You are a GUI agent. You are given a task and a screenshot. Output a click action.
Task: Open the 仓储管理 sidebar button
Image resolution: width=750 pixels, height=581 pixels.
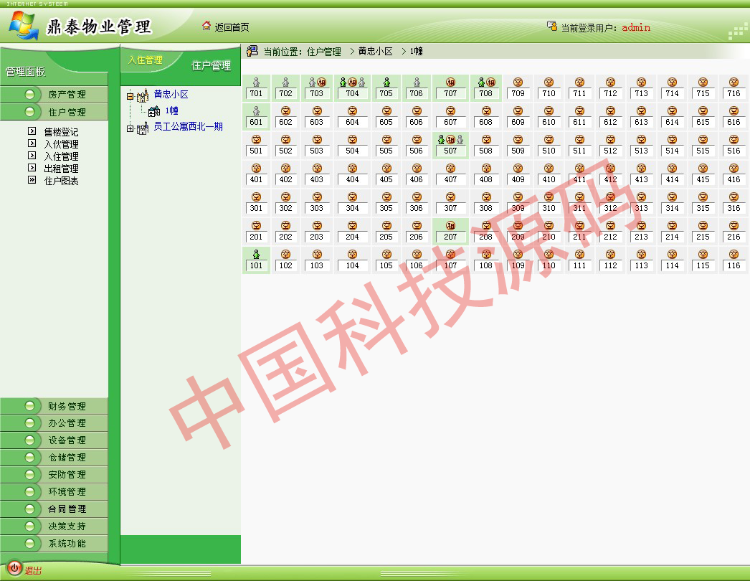point(54,457)
